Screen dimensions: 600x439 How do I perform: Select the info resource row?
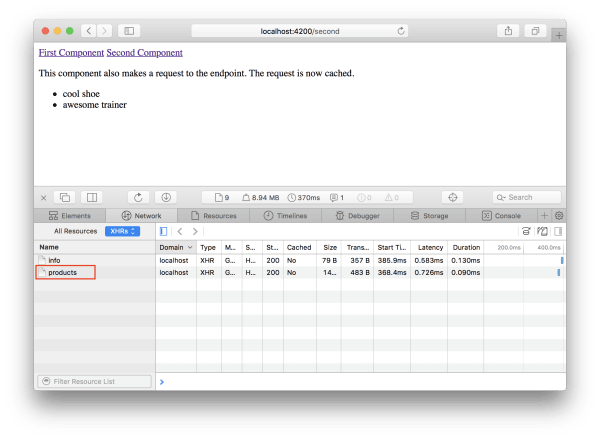(95, 260)
